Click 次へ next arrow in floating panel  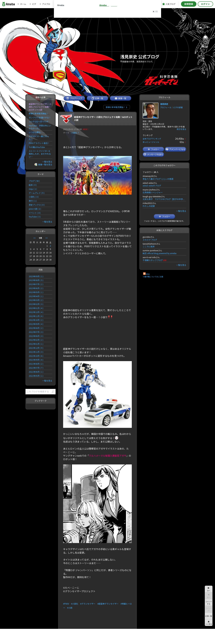(208, 589)
